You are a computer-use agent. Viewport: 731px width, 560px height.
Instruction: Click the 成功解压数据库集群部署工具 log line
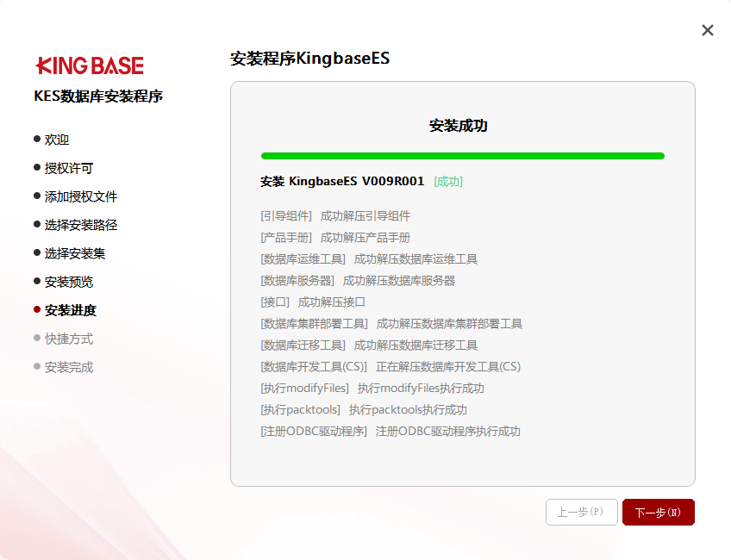pos(449,323)
